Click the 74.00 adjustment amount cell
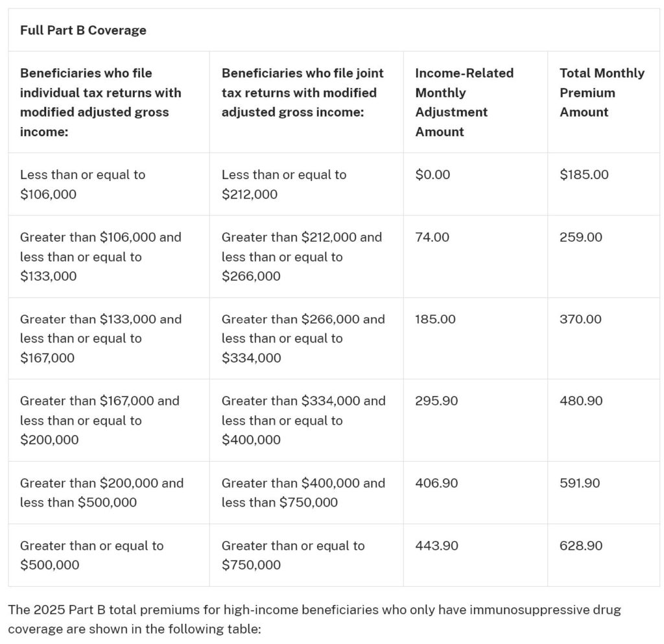This screenshot has height=644, width=664. click(x=432, y=237)
